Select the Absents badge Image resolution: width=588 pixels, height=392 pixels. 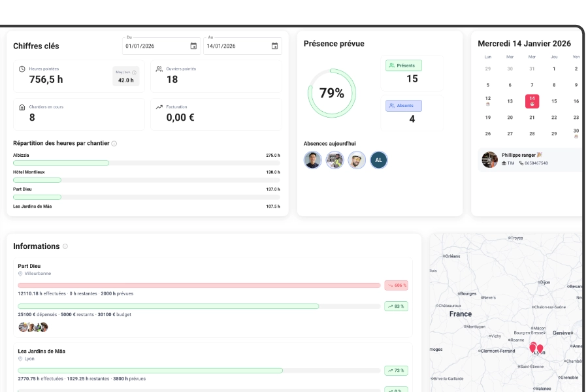[404, 105]
